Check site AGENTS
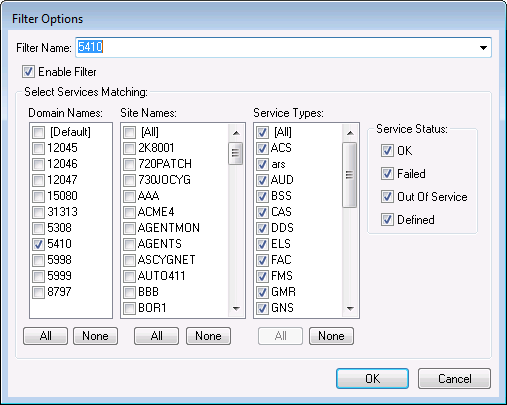The width and height of the screenshot is (507, 405). 129,244
